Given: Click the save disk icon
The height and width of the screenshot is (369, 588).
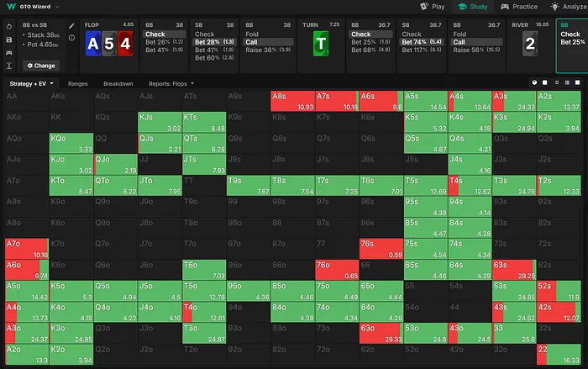Looking at the screenshot, I should (8, 39).
